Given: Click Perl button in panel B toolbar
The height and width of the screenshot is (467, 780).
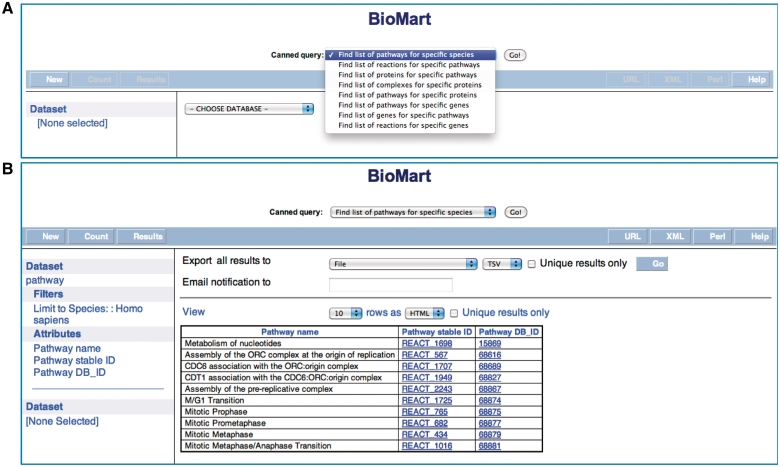Looking at the screenshot, I should point(713,237).
